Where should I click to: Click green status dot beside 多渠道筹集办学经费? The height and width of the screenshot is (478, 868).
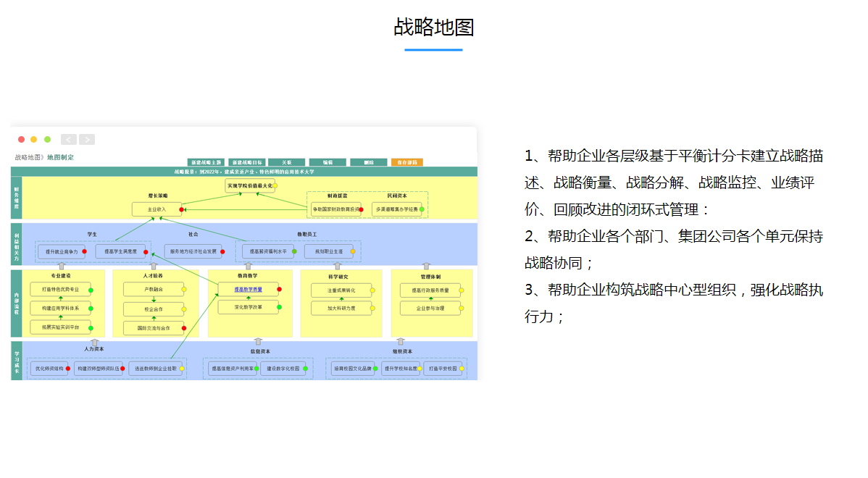tap(422, 210)
